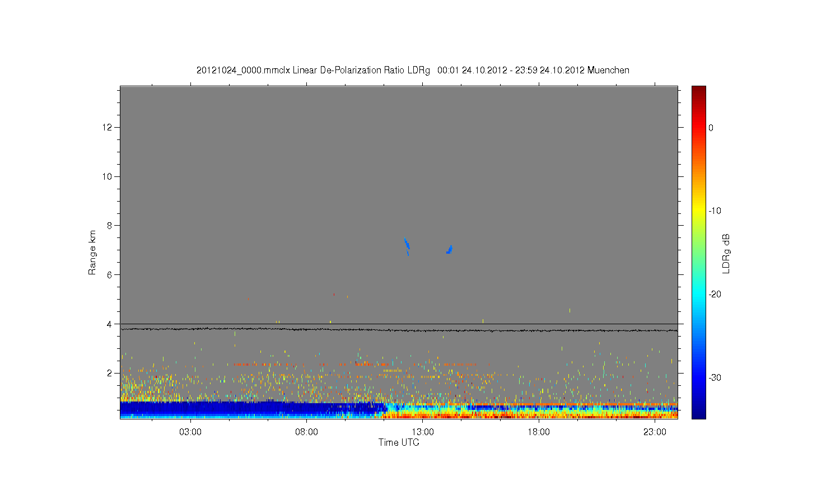Click the colorbar value label -20
The width and height of the screenshot is (840, 504).
pos(715,295)
